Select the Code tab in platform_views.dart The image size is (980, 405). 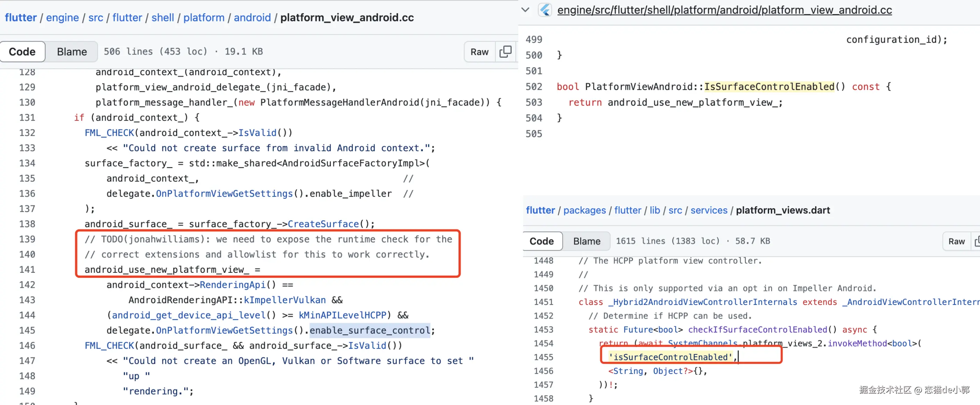(541, 241)
